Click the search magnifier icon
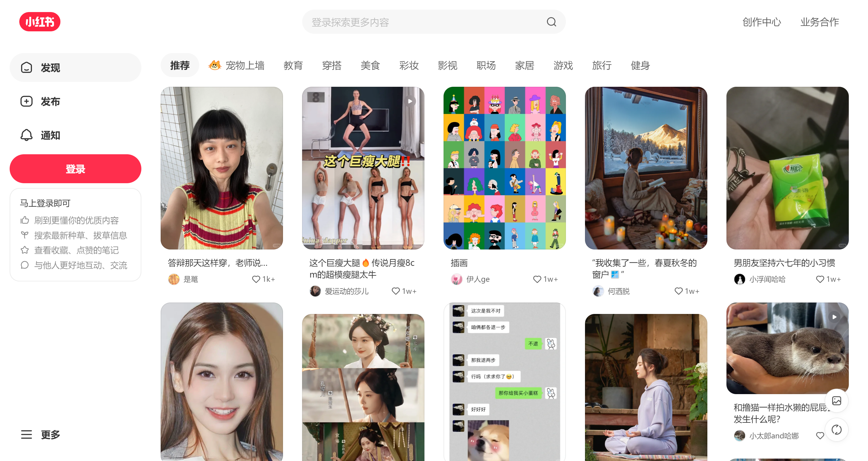This screenshot has width=868, height=461. (551, 22)
